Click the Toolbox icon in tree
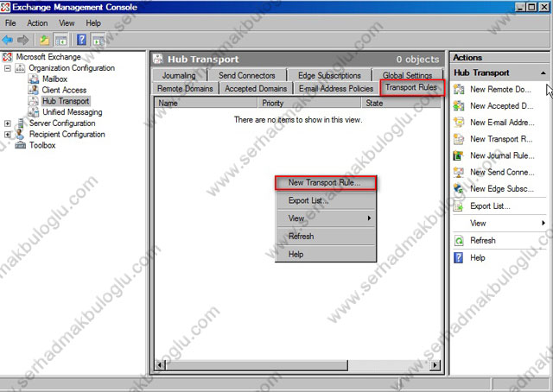This screenshot has height=392, width=553. (x=20, y=145)
